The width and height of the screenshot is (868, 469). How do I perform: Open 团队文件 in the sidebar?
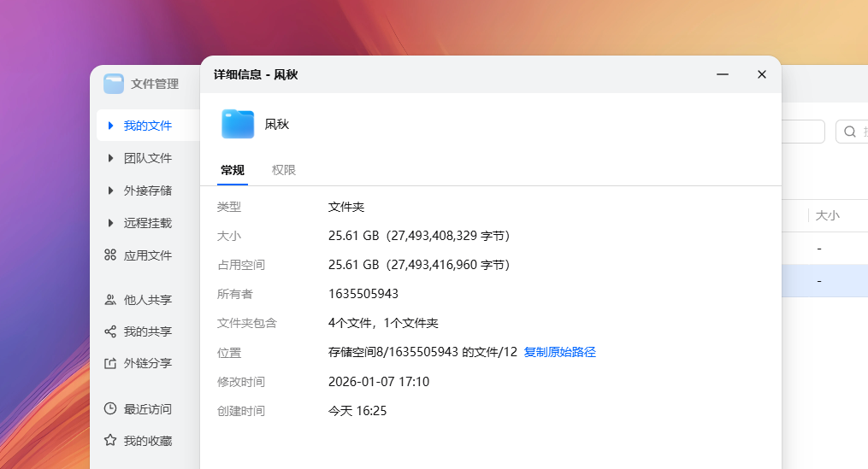[148, 158]
